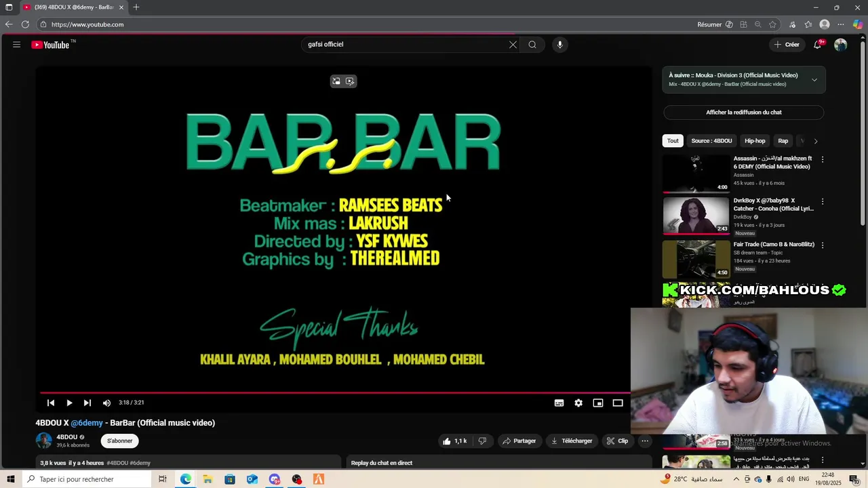This screenshot has height=488, width=868.
Task: Close the 4BDOU X @6demy tab
Action: (121, 7)
